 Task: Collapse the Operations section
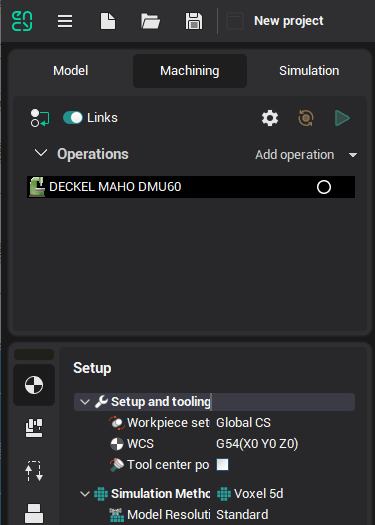(x=41, y=153)
